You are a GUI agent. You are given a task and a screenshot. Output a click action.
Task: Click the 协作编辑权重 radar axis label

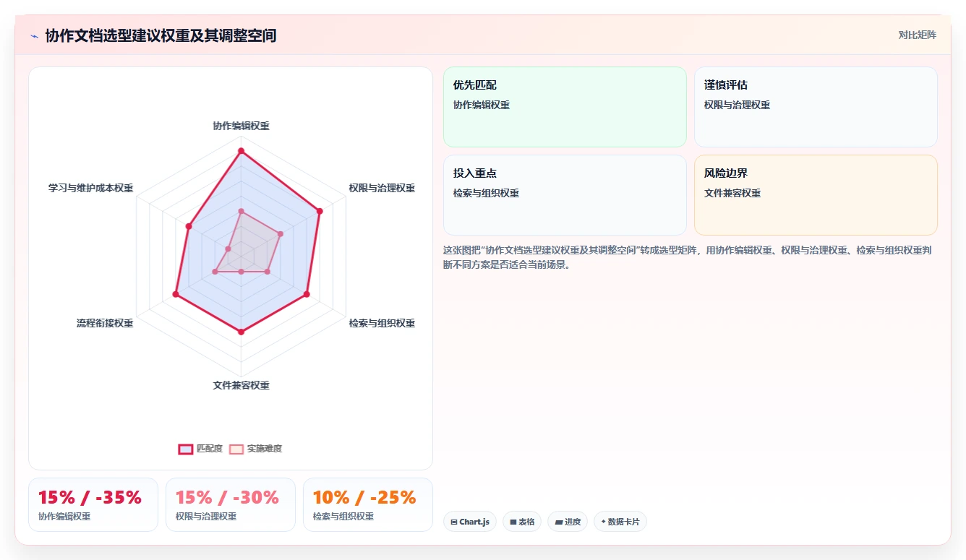click(x=241, y=126)
